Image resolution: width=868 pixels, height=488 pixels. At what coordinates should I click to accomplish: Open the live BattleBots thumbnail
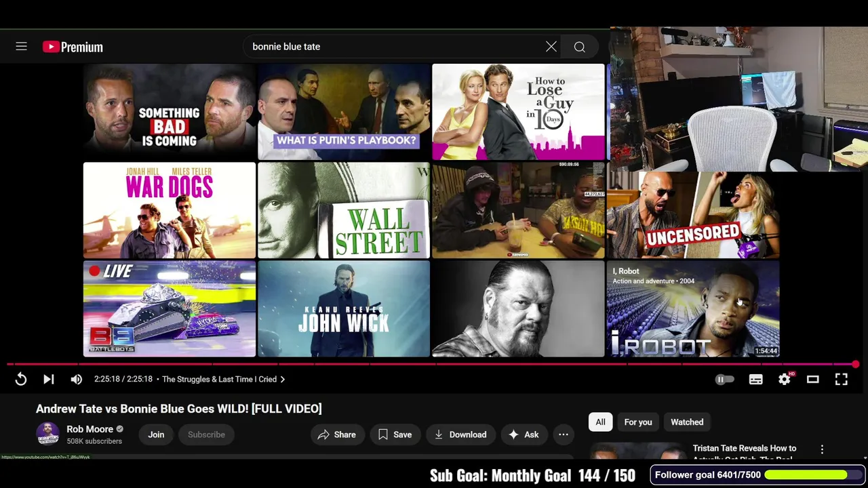pos(170,309)
